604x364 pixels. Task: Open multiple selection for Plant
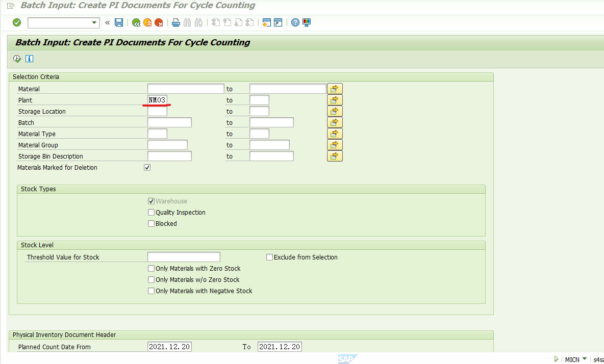(335, 100)
